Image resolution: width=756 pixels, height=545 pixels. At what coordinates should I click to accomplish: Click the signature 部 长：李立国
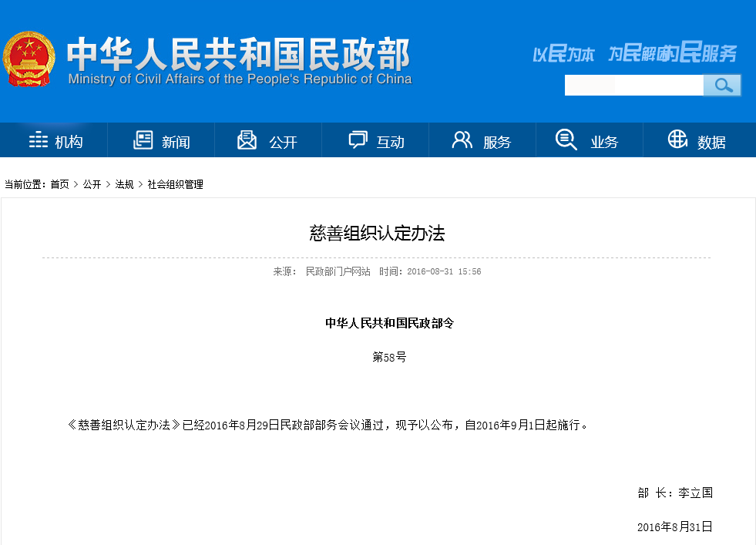(x=675, y=493)
